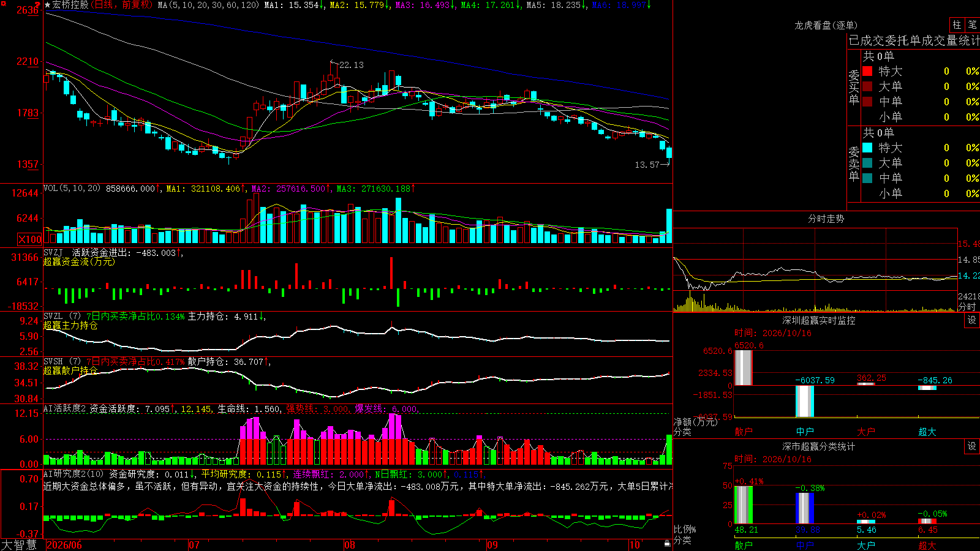Click the (日线, 前复权) period label

pos(121,5)
